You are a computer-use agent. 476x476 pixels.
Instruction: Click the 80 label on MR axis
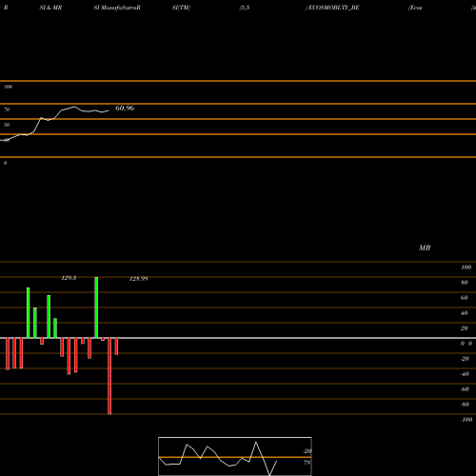tap(464, 283)
